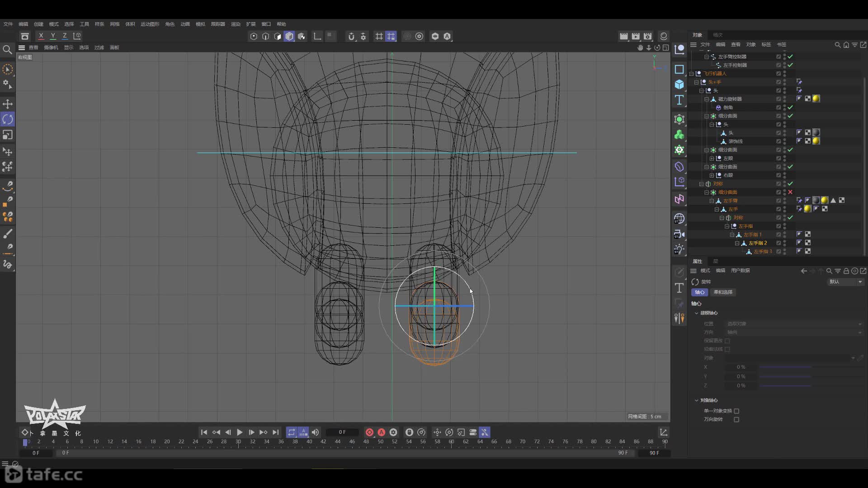Screen dimensions: 868x488
Task: Click the 柔和选择 tab button
Action: coord(723,292)
